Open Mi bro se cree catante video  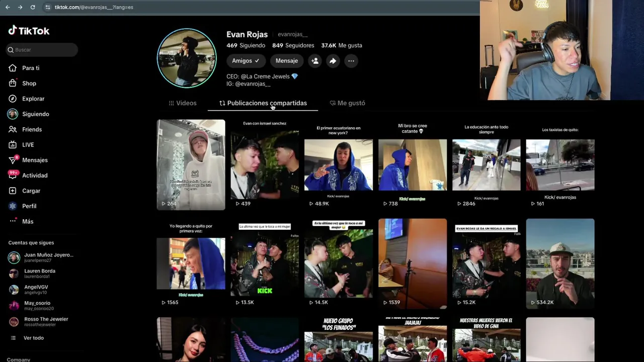[x=413, y=164]
